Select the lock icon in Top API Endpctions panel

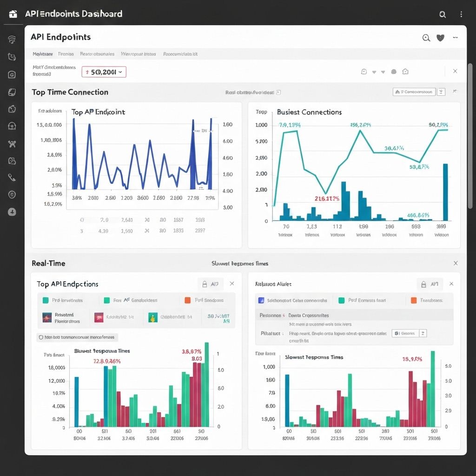click(205, 284)
